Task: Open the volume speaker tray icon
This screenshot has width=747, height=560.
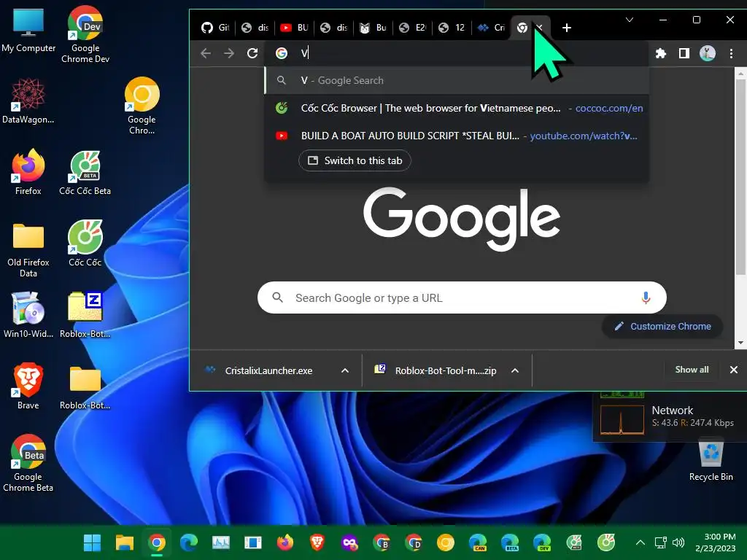Action: [x=678, y=542]
